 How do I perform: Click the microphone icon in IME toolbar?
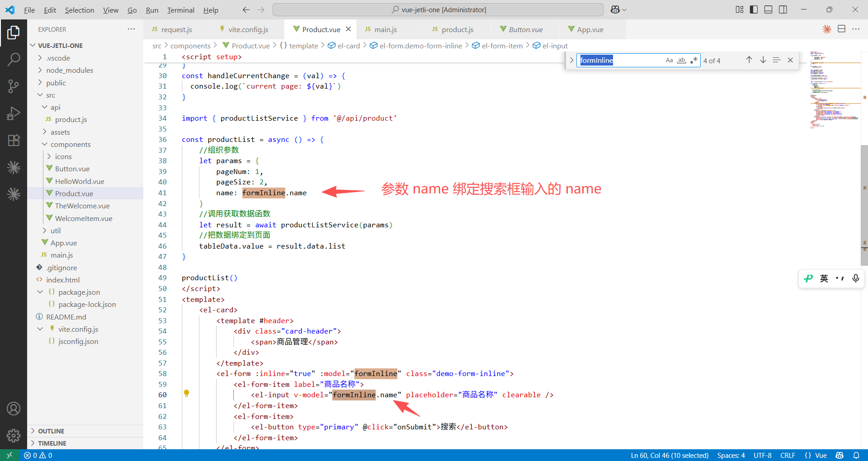click(855, 278)
